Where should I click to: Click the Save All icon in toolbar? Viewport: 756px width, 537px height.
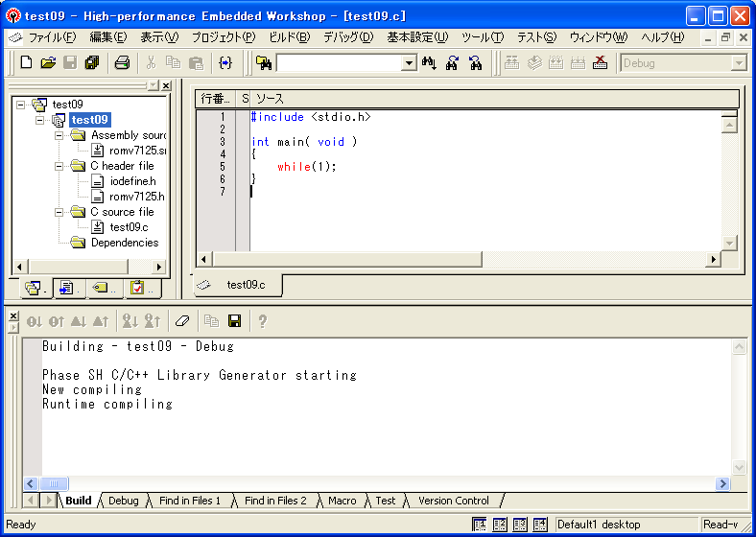(91, 63)
